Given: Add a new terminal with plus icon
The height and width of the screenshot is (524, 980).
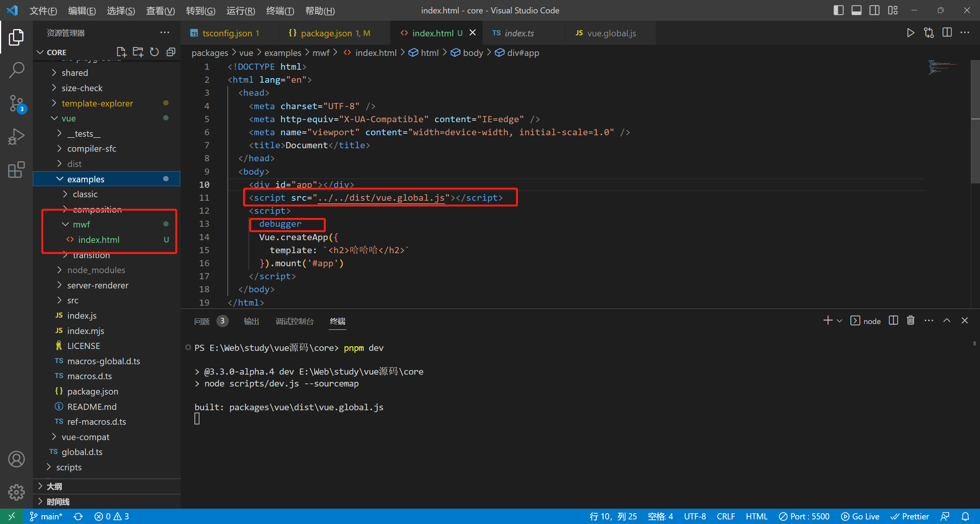Looking at the screenshot, I should 827,321.
